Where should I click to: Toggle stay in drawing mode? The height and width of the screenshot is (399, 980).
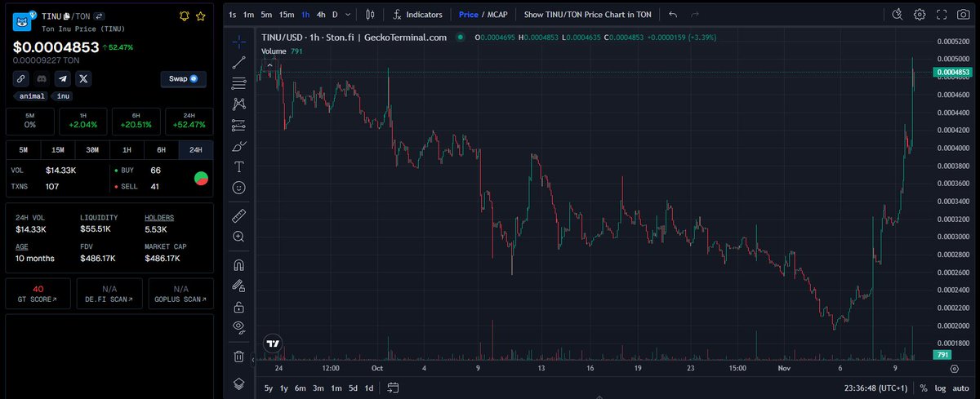(x=239, y=286)
